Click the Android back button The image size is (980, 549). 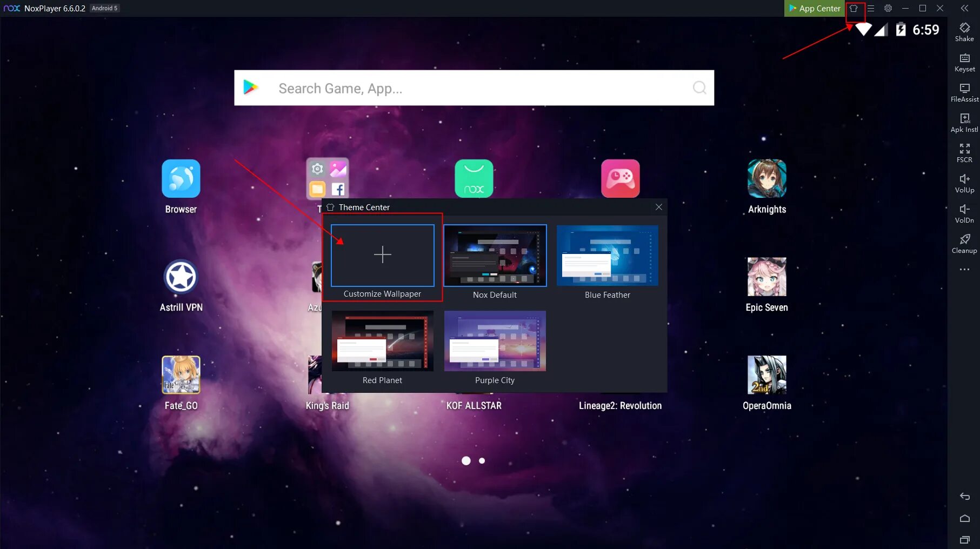pos(964,496)
